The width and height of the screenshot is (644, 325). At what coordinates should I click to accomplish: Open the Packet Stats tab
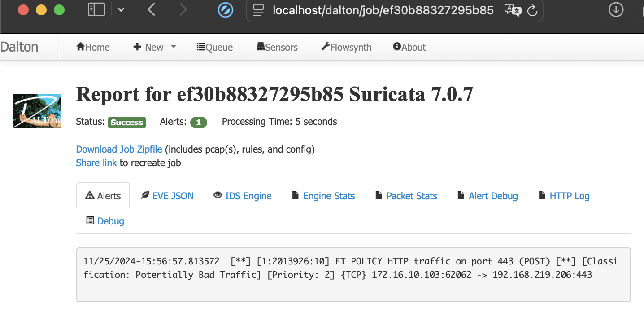coord(406,196)
